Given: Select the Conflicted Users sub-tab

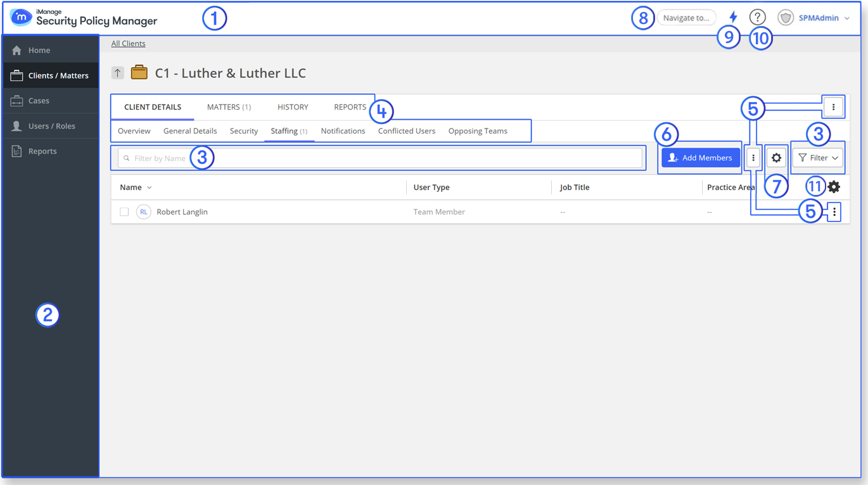Looking at the screenshot, I should (x=406, y=131).
